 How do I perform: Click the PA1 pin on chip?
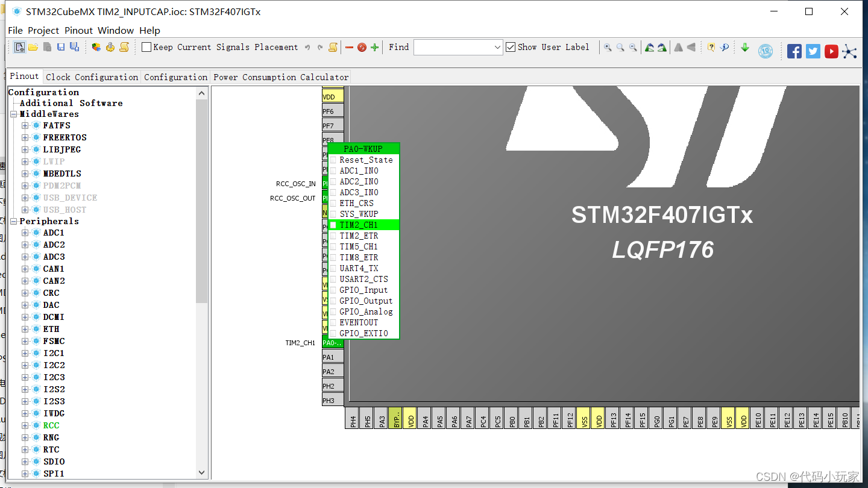333,357
